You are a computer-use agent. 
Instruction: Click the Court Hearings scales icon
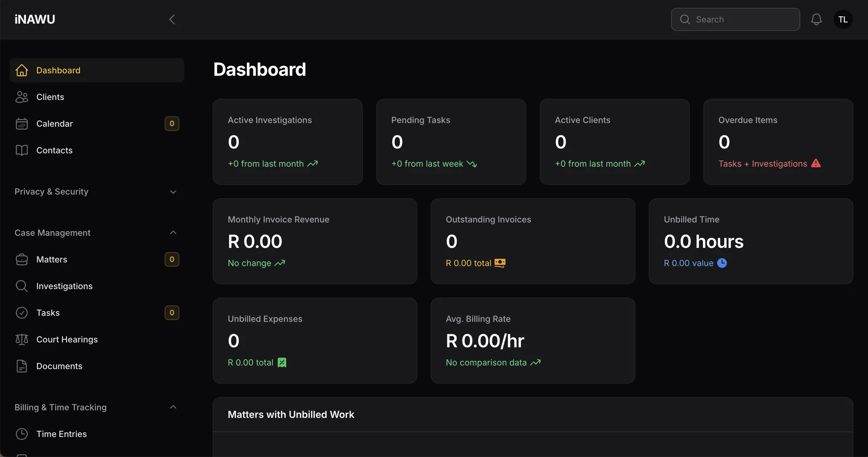click(22, 339)
